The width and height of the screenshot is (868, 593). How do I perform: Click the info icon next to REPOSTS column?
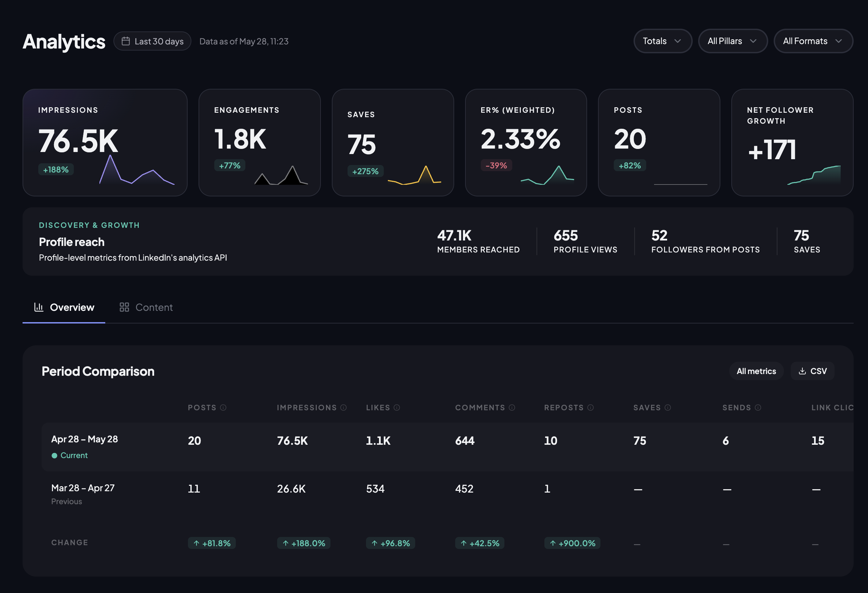click(x=590, y=408)
